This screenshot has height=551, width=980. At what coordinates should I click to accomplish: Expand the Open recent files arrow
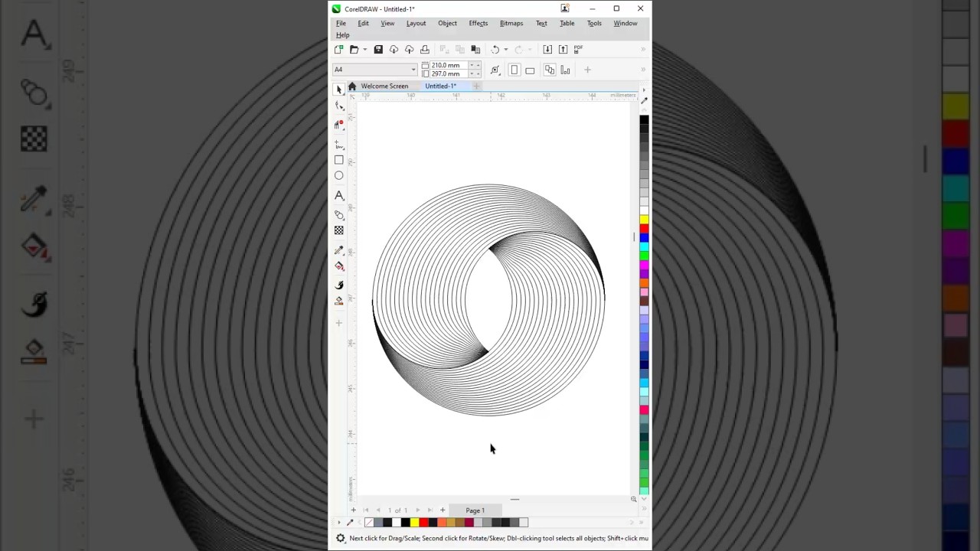click(x=364, y=50)
